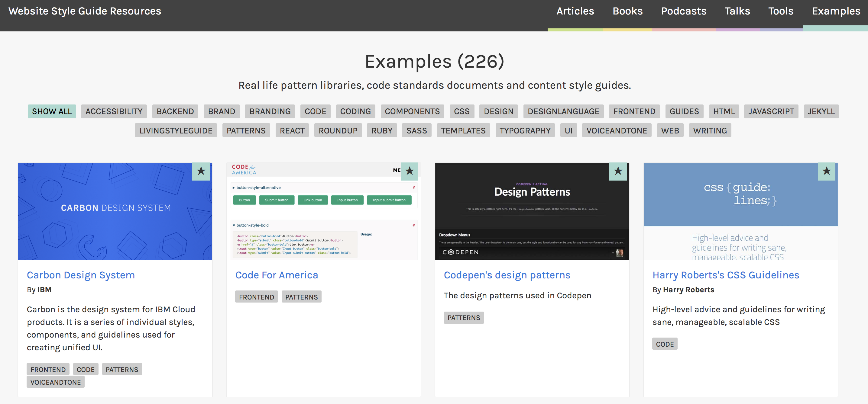
Task: Click the FRONTEND tag on Carbon card
Action: pos(48,369)
